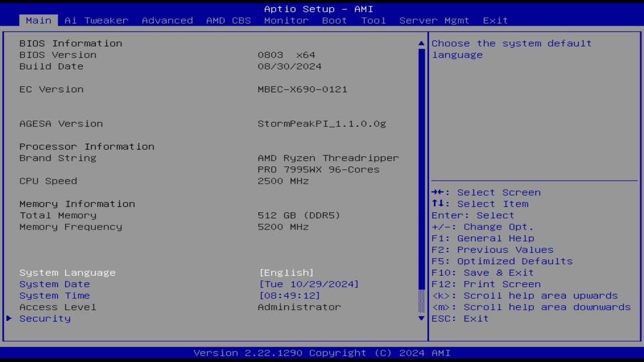Go to the Exit tab
This screenshot has width=644, height=362.
click(496, 21)
